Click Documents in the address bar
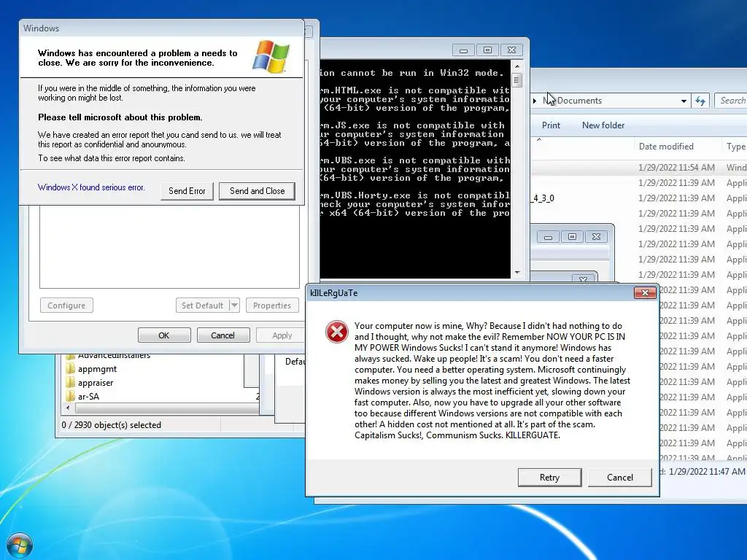This screenshot has width=747, height=560. tap(579, 101)
